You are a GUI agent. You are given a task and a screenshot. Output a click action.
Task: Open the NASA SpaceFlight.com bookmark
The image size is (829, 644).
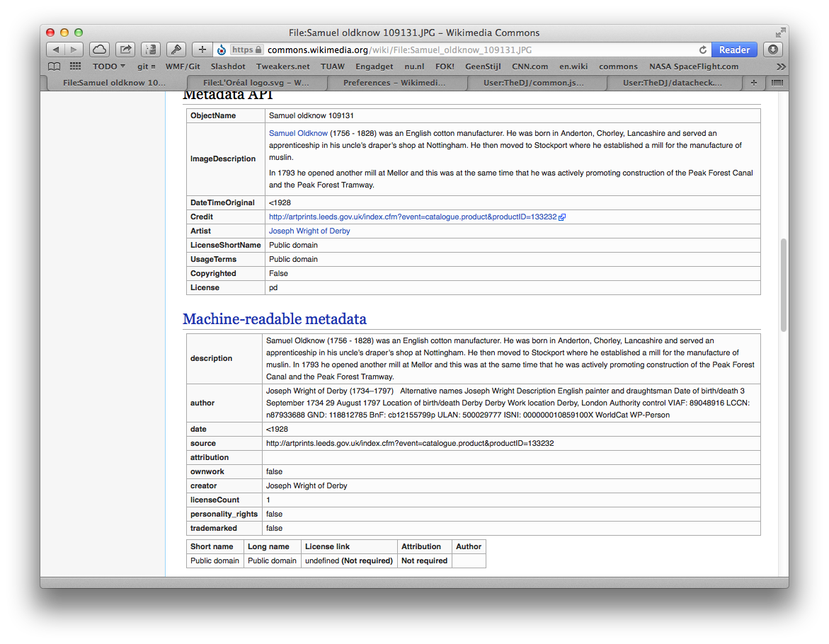click(694, 67)
